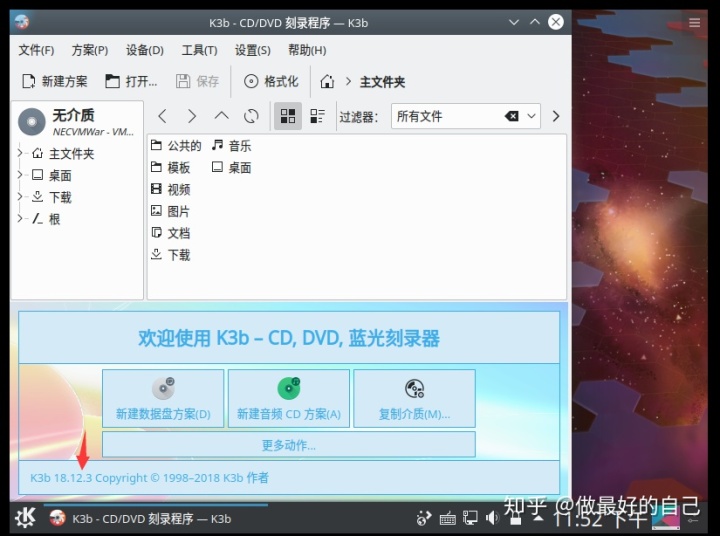Expand the 主文件夹 tree node

[x=20, y=152]
